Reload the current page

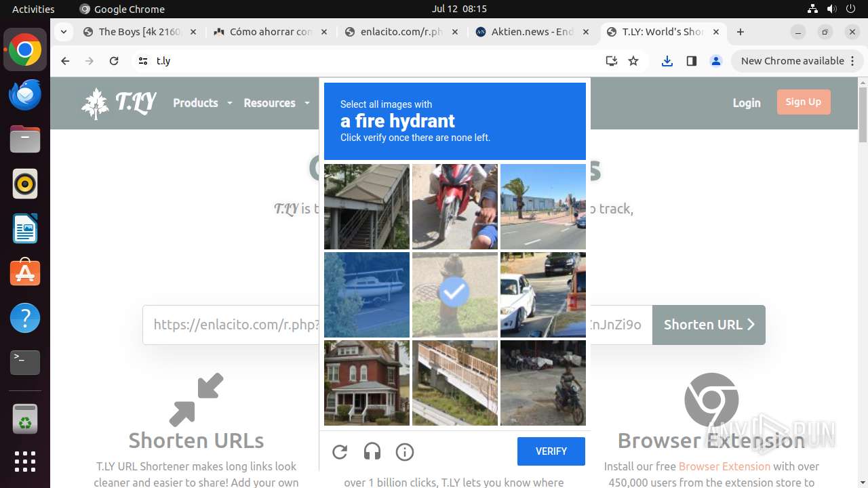pyautogui.click(x=114, y=61)
